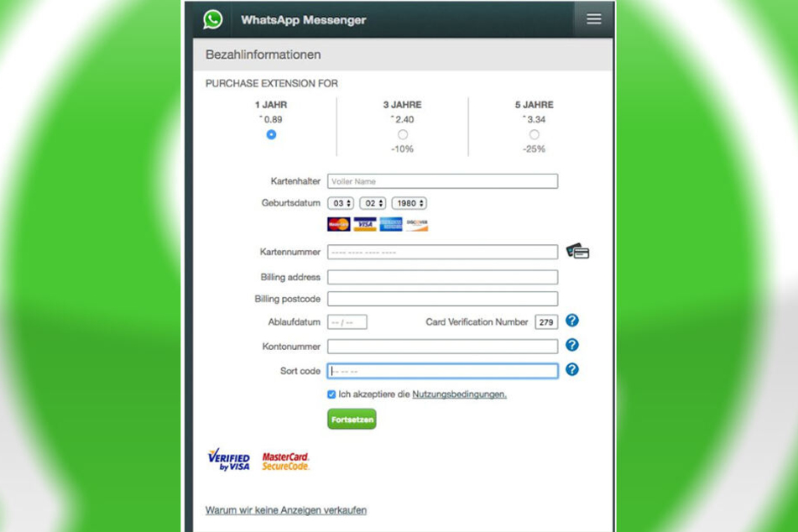Screen dimensions: 798x532
Task: Click the -10% discount text
Action: coord(402,149)
